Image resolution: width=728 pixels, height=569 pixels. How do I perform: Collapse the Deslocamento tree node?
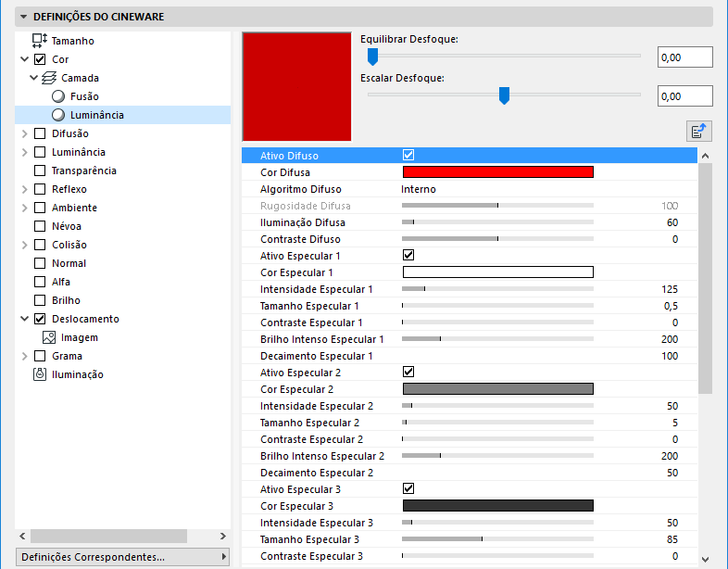coord(25,319)
